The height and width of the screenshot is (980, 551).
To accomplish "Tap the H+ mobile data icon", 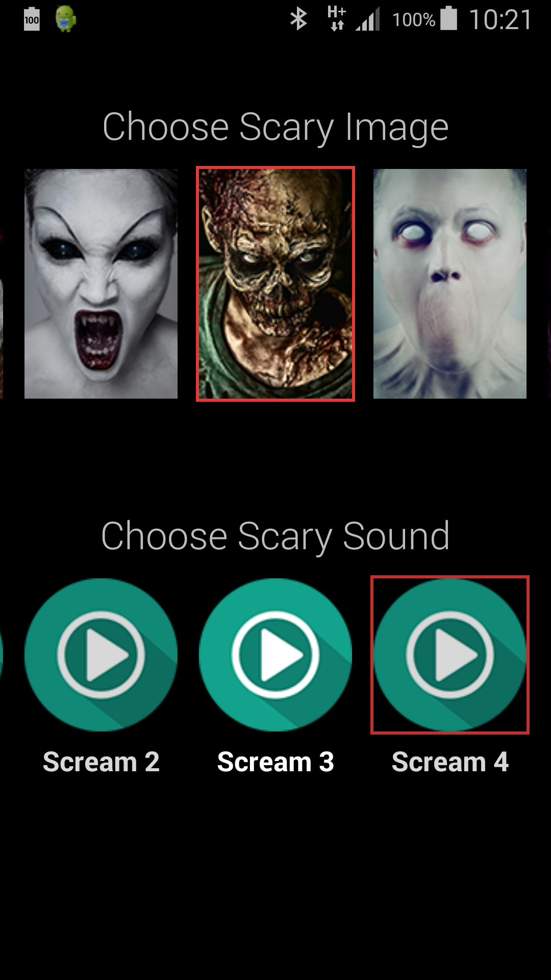I will [337, 18].
